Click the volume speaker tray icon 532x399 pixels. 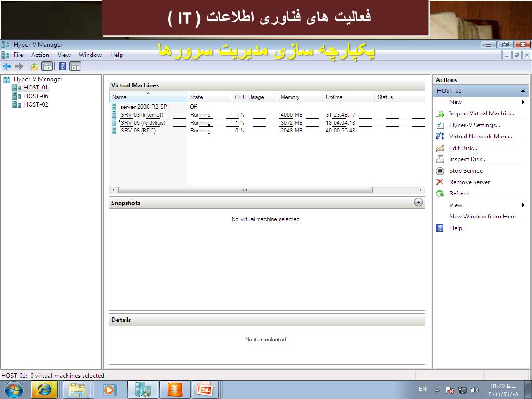[475, 390]
